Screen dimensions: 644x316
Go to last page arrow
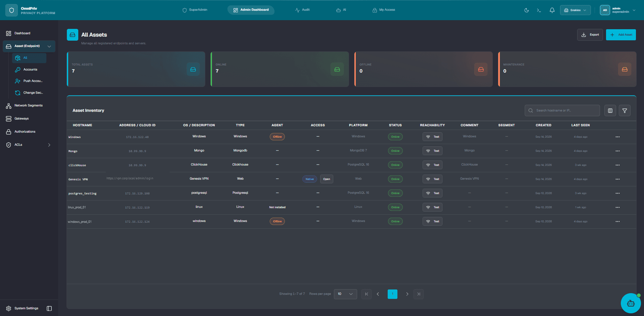click(419, 294)
